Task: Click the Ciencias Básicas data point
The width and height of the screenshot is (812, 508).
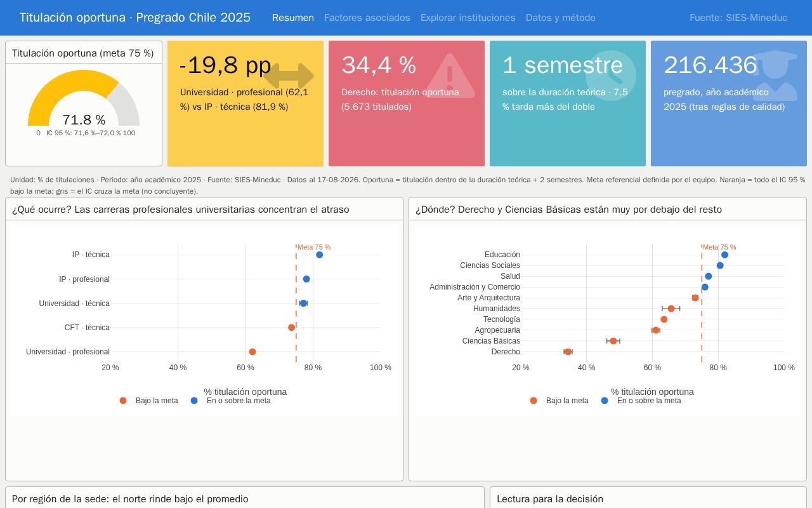Action: (613, 341)
